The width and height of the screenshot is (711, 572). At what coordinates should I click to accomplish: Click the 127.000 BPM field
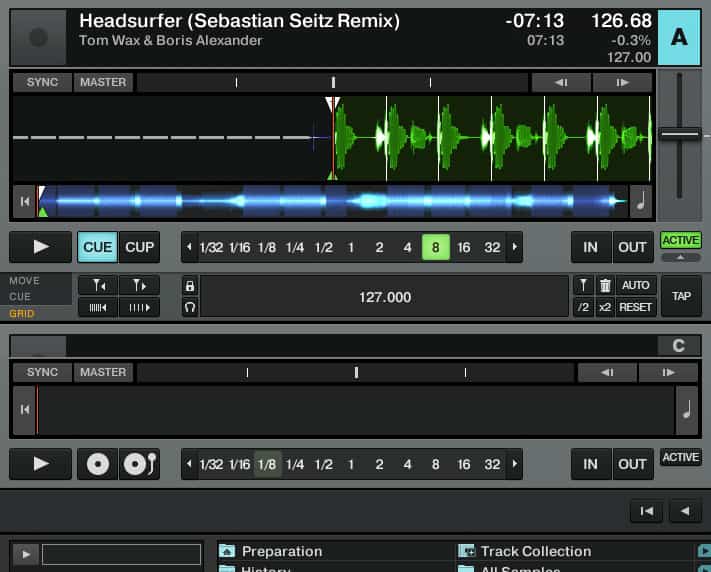[385, 297]
